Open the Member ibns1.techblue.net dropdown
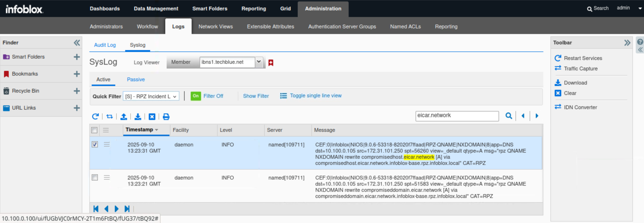Screen dimensions: 644x223 point(259,62)
